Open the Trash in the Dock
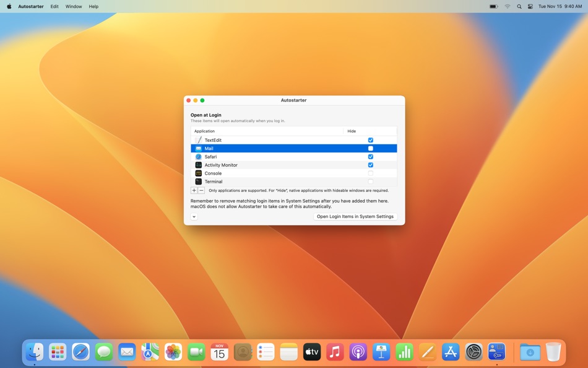Viewport: 588px width, 368px height. pyautogui.click(x=553, y=353)
